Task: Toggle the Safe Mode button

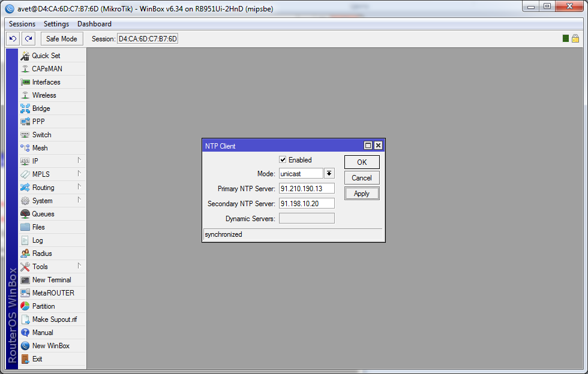Action: coord(62,39)
